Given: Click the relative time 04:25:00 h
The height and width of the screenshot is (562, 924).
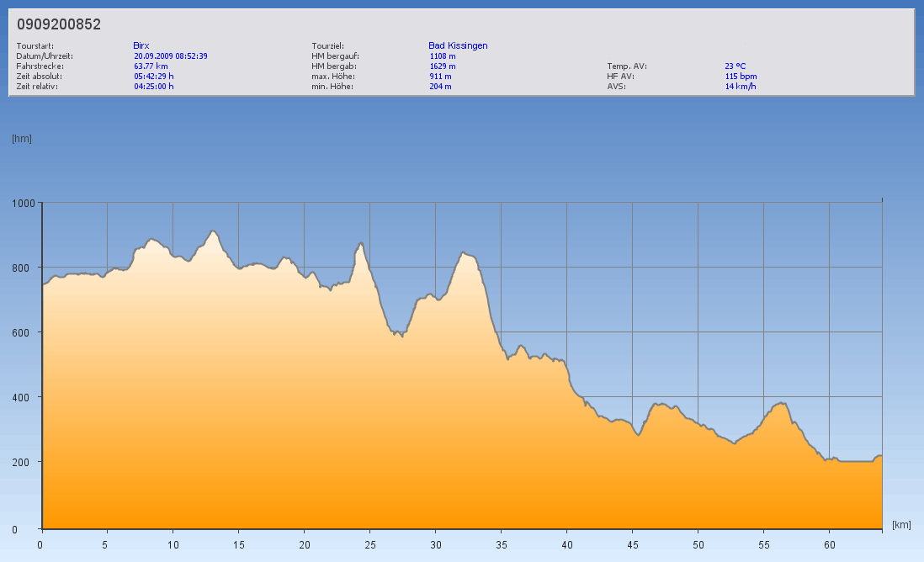Looking at the screenshot, I should click(154, 86).
